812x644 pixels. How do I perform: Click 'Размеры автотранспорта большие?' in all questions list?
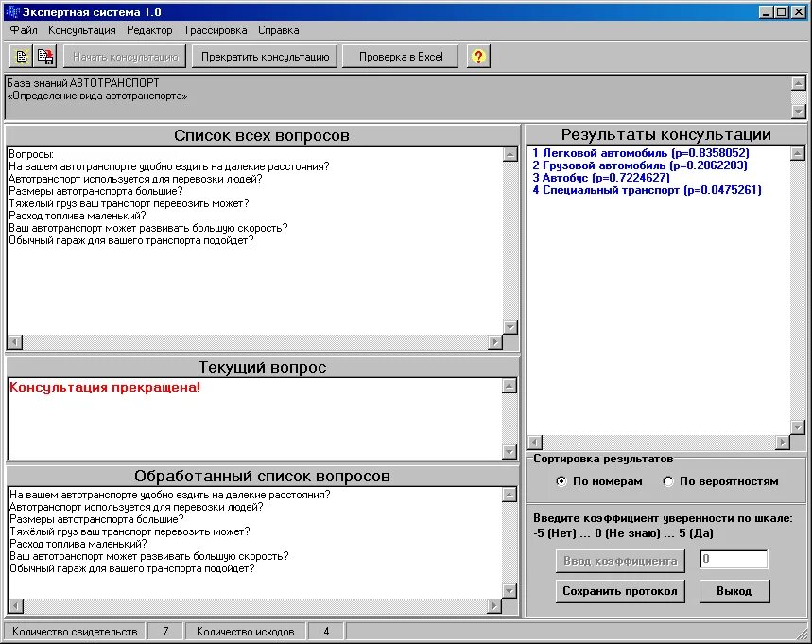pyautogui.click(x=95, y=191)
